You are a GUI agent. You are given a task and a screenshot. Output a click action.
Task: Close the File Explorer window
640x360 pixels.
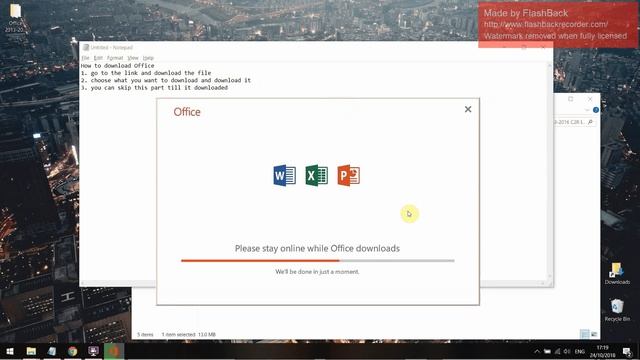(x=590, y=99)
